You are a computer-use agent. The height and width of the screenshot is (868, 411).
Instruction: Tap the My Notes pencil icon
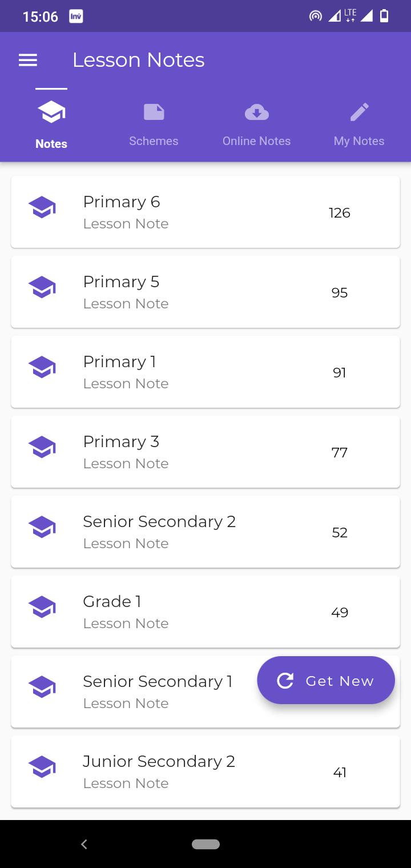359,112
